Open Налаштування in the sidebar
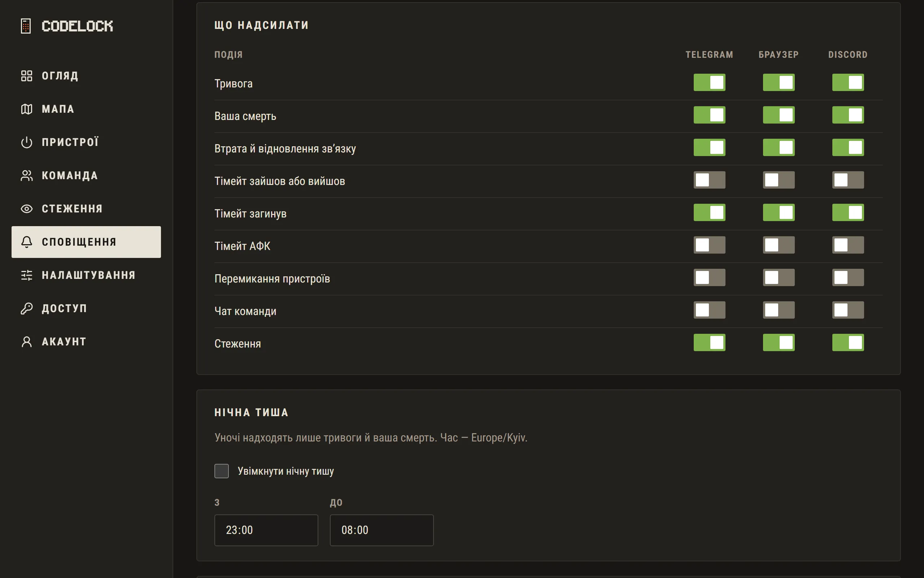The height and width of the screenshot is (578, 924). (x=86, y=275)
